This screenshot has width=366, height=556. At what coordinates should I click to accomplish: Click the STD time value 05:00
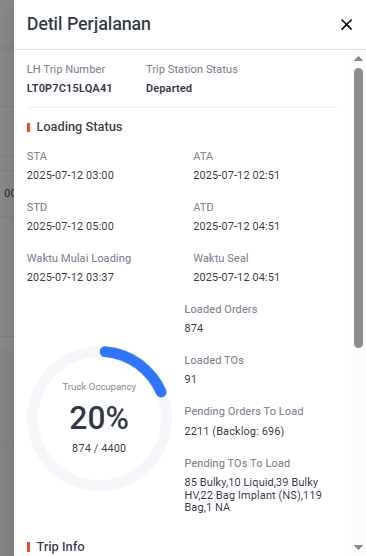(71, 226)
